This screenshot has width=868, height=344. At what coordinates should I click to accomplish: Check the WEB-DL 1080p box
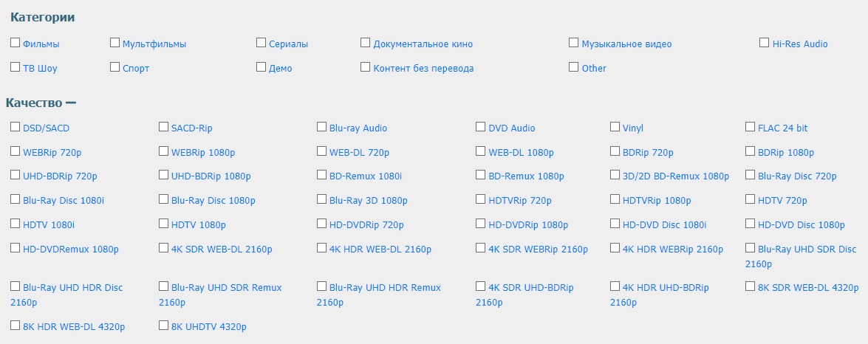tap(481, 151)
